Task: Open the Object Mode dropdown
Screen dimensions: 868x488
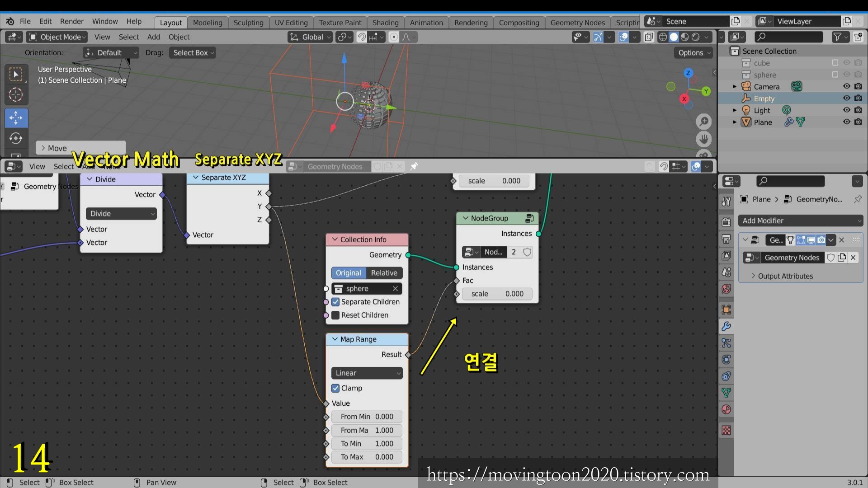Action: (x=57, y=37)
